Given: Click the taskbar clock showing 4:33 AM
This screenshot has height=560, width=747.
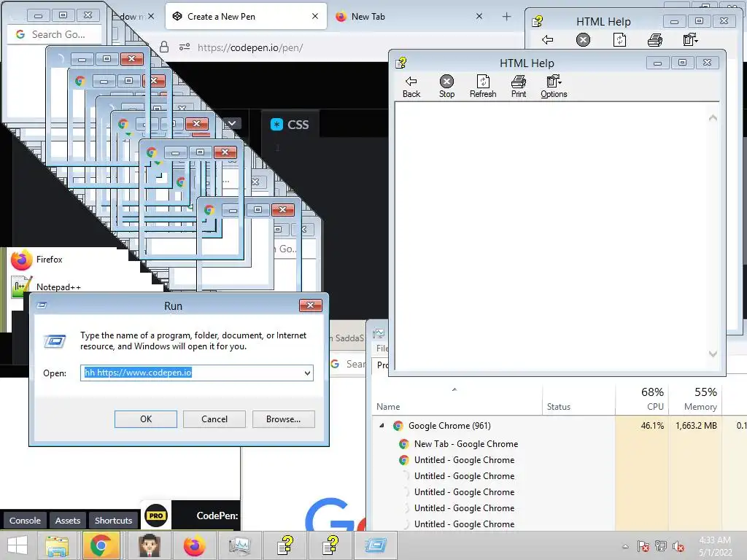Looking at the screenshot, I should tap(715, 546).
